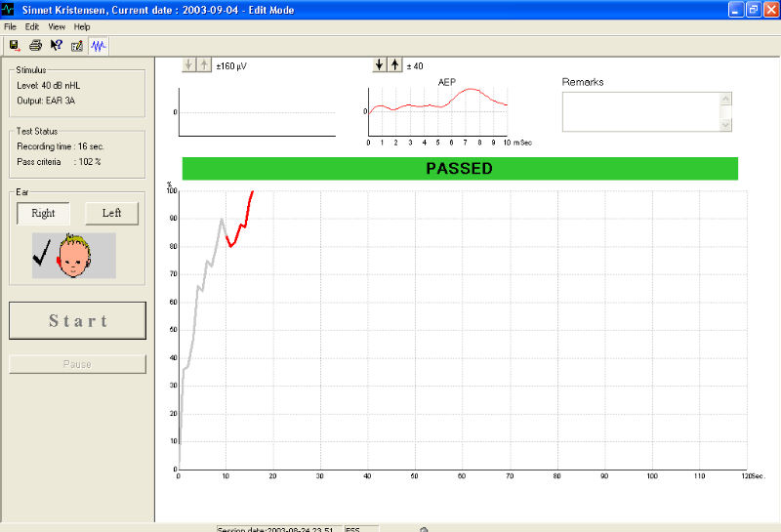
Task: Click the application icon in title bar
Action: (x=9, y=9)
